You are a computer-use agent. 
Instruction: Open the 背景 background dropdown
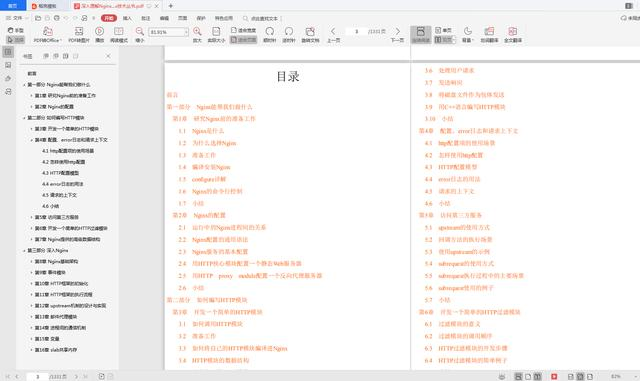[x=467, y=35]
